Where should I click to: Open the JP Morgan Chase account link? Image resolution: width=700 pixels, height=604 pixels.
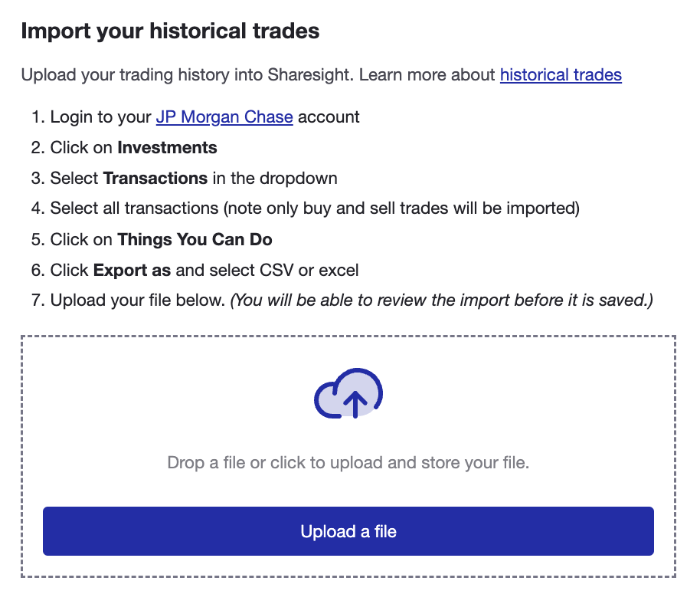tap(224, 117)
